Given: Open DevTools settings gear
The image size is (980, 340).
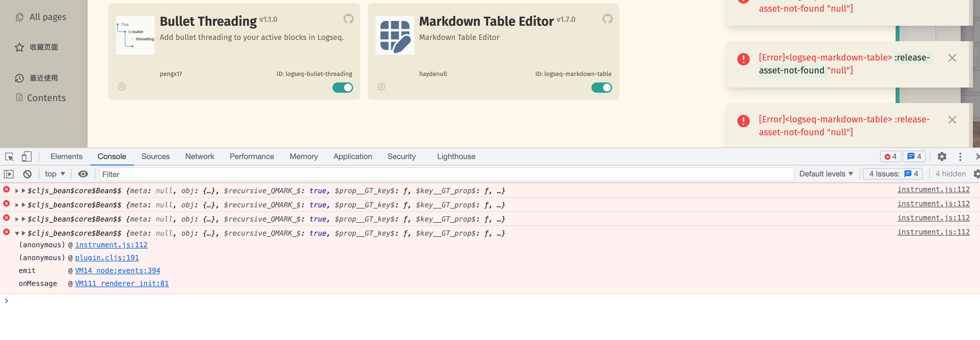Looking at the screenshot, I should point(942,156).
